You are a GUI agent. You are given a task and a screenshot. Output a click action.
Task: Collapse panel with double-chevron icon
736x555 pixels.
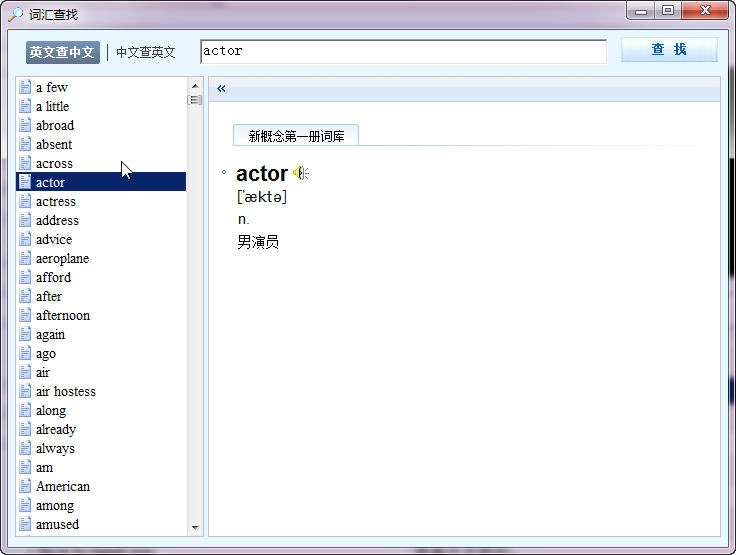click(221, 88)
